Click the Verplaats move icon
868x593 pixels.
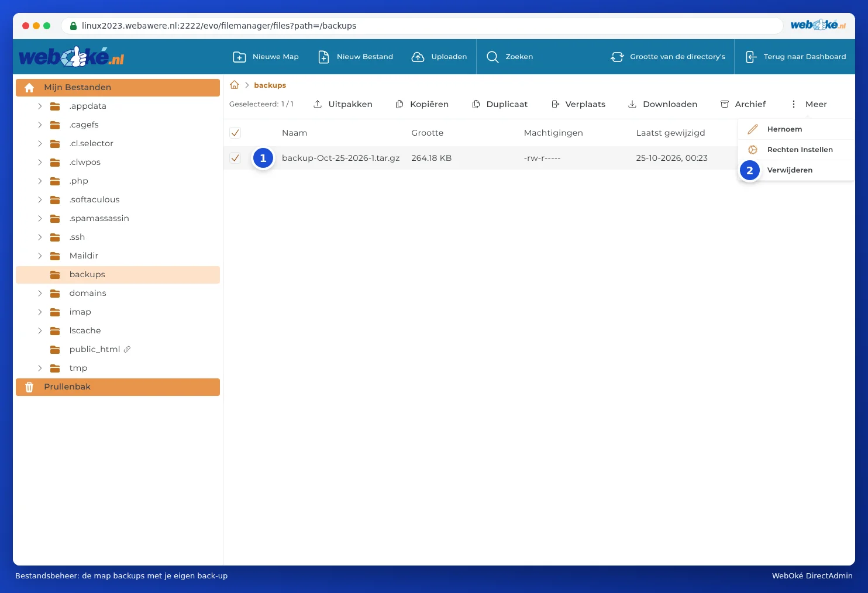point(555,104)
